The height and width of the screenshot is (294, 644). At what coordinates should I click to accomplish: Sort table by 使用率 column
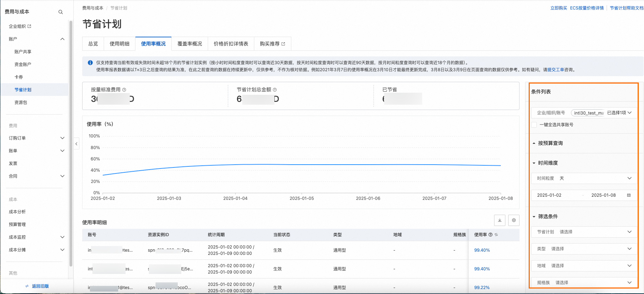coord(496,235)
